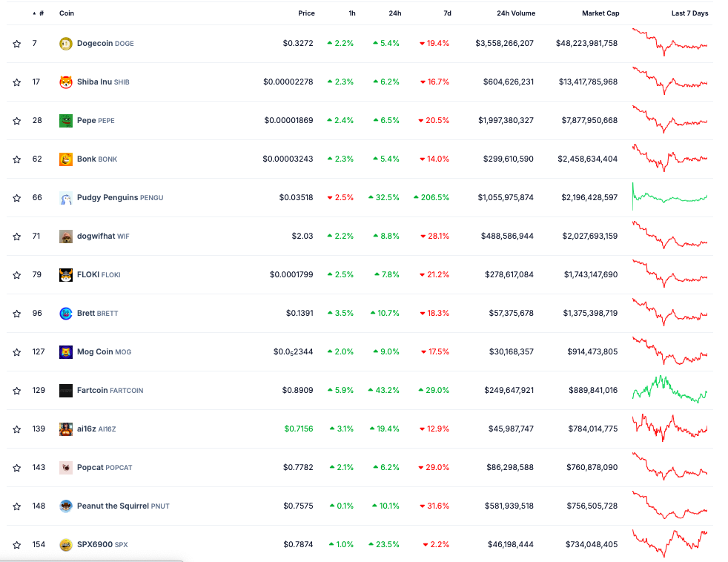
Task: Toggle the star for dogwifhat
Action: (17, 237)
